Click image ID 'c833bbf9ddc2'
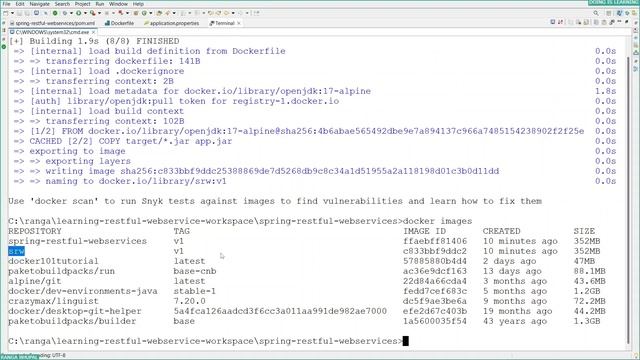Screen dimensions: 640x360 pyautogui.click(x=435, y=251)
